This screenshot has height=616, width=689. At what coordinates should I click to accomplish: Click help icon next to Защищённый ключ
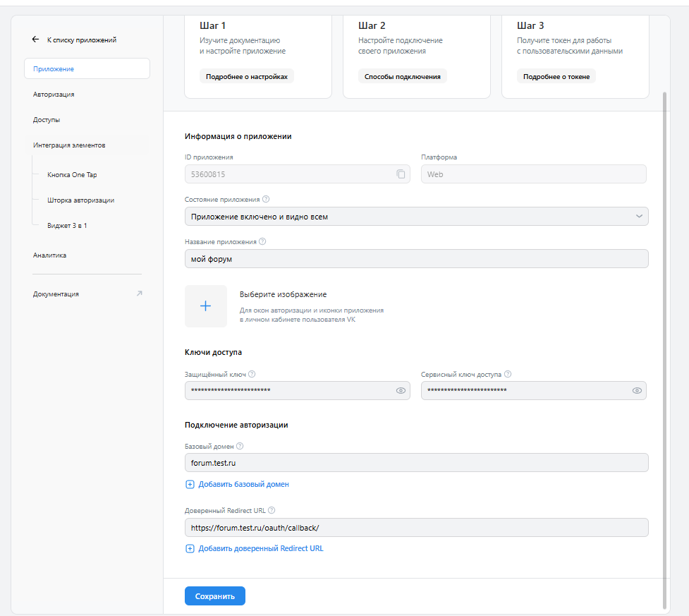[252, 374]
